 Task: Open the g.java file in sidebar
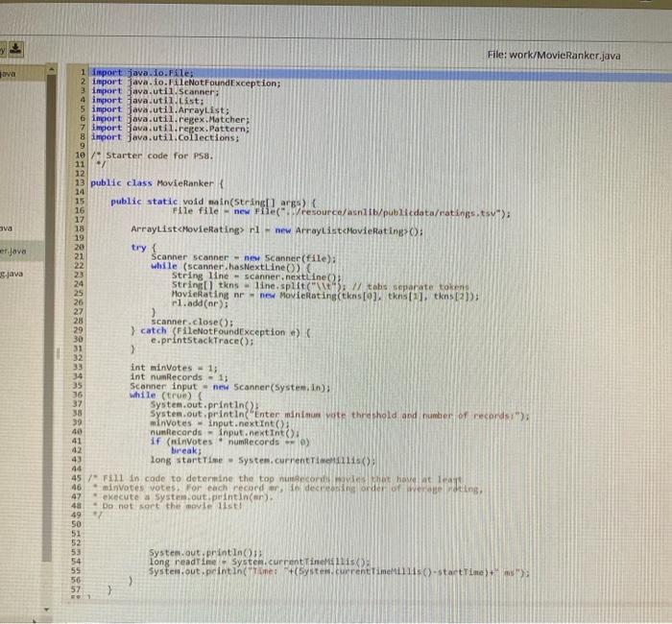click(12, 274)
